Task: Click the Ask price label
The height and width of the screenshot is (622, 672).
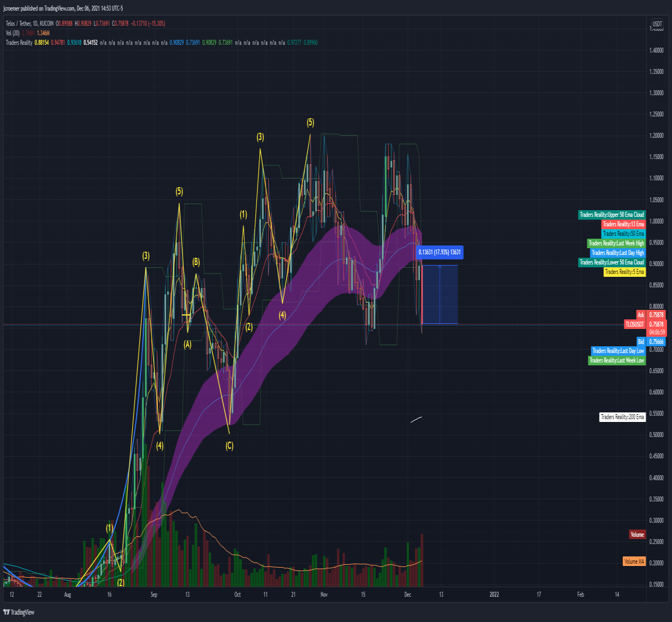Action: 641,315
